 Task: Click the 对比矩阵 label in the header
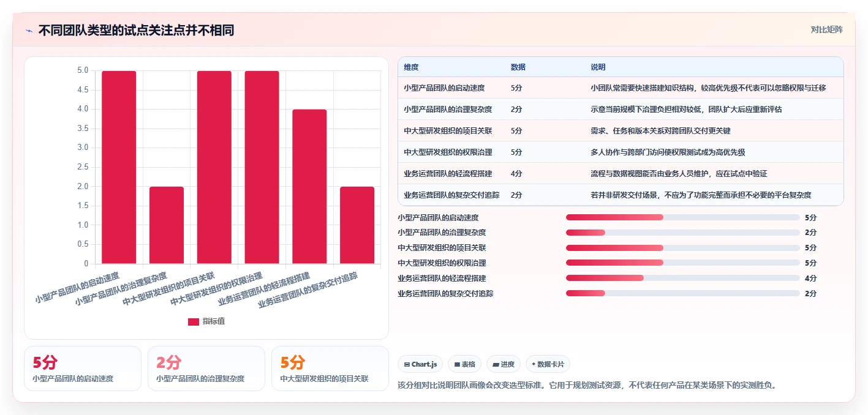click(x=826, y=29)
